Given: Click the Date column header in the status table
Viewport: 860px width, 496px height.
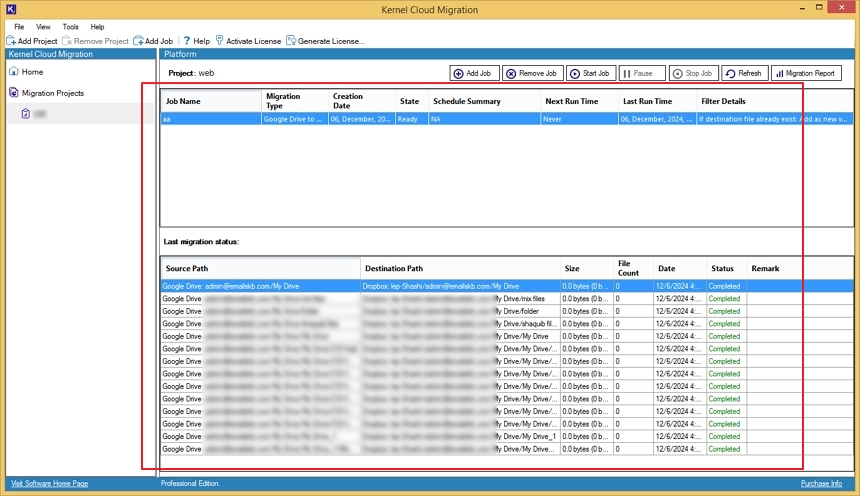Looking at the screenshot, I should (x=680, y=268).
